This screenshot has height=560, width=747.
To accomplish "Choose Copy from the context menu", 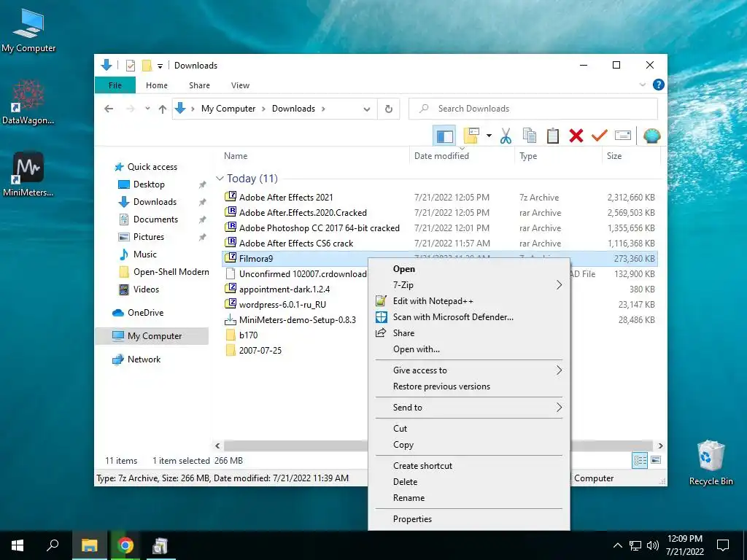I will (x=403, y=445).
